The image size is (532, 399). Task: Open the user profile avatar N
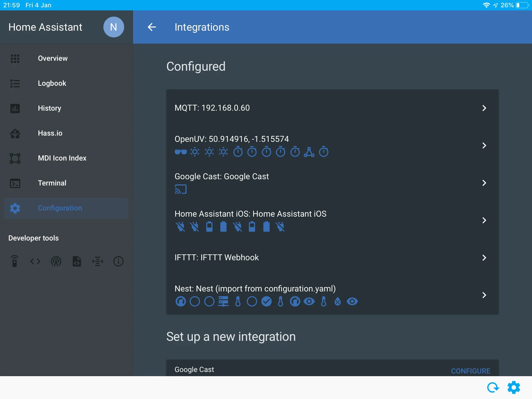tap(114, 27)
